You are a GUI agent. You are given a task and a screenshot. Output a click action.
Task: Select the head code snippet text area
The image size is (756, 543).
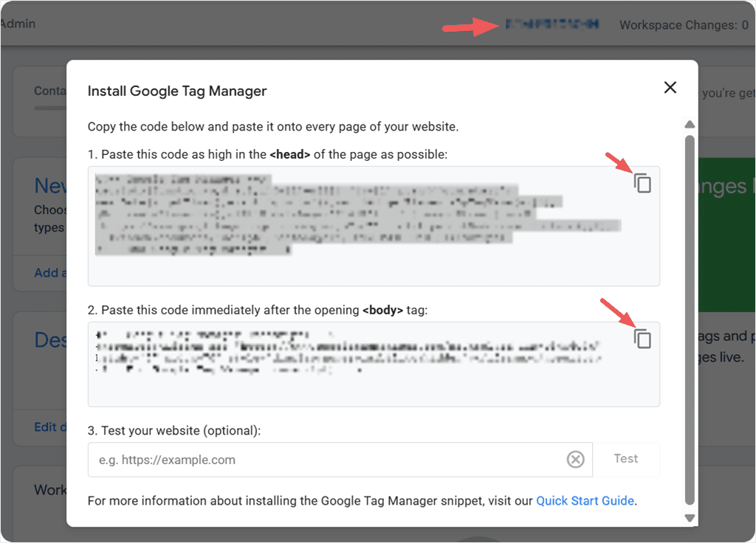(x=374, y=226)
